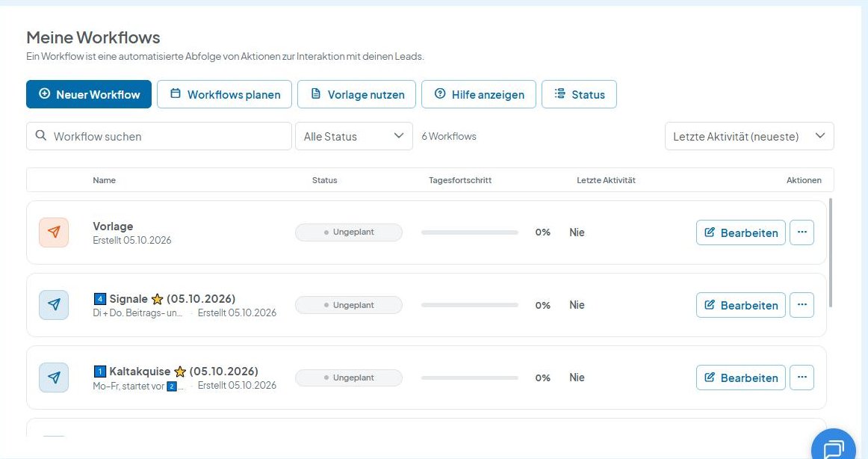Show help via Hilfe anzeigen
The image size is (868, 459).
click(x=479, y=94)
